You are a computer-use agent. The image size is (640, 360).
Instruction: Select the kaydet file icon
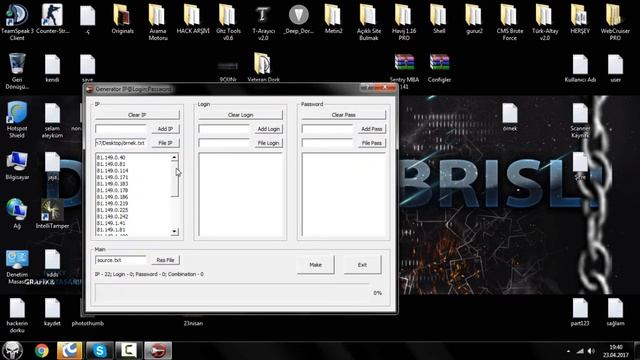coord(52,312)
